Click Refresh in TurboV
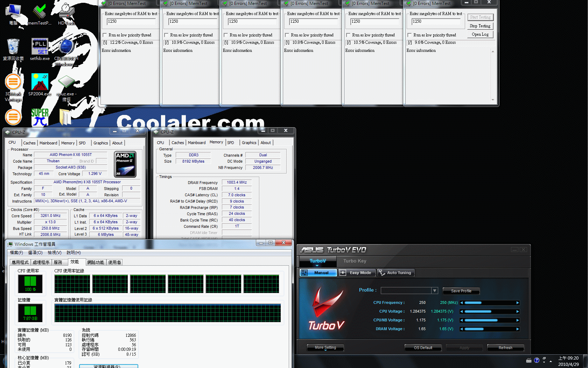This screenshot has width=588, height=368. (x=505, y=348)
